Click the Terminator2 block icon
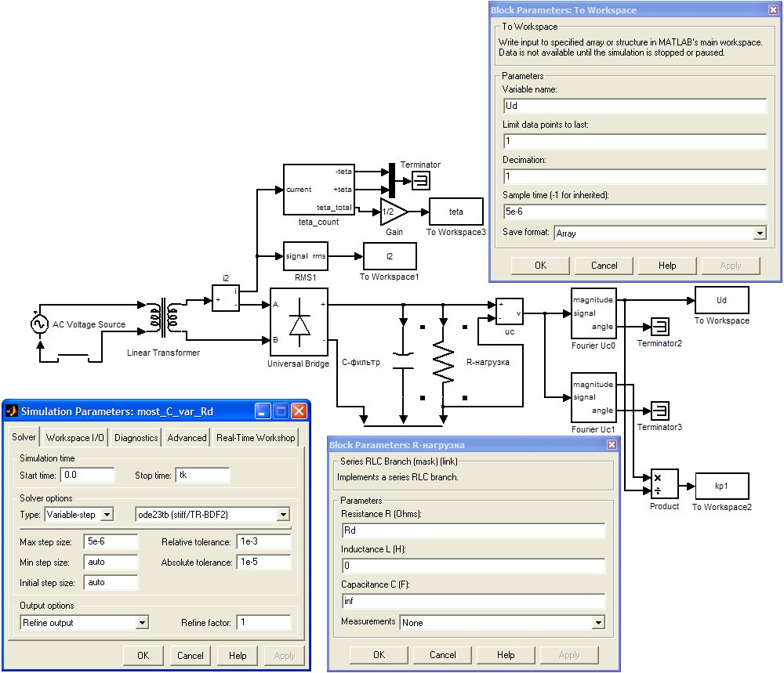Image resolution: width=784 pixels, height=673 pixels. point(660,327)
